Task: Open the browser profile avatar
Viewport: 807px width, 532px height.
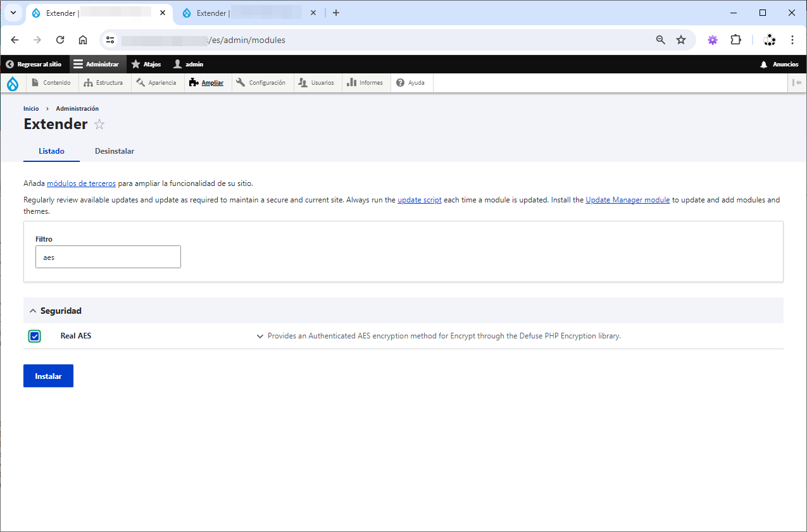Action: [770, 40]
